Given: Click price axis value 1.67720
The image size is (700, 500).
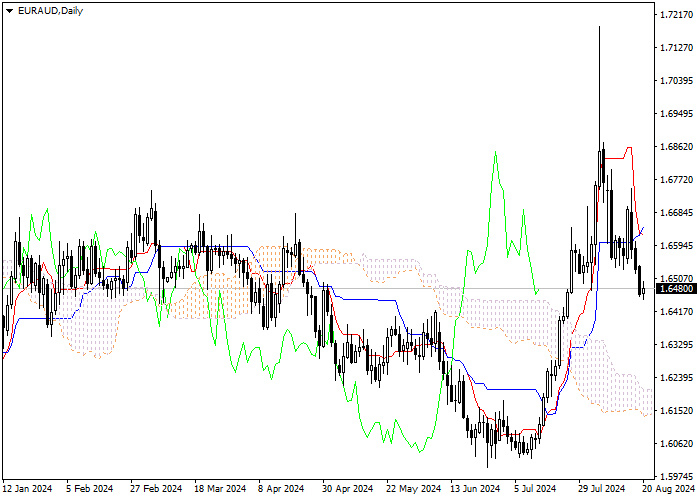Looking at the screenshot, I should click(x=677, y=180).
